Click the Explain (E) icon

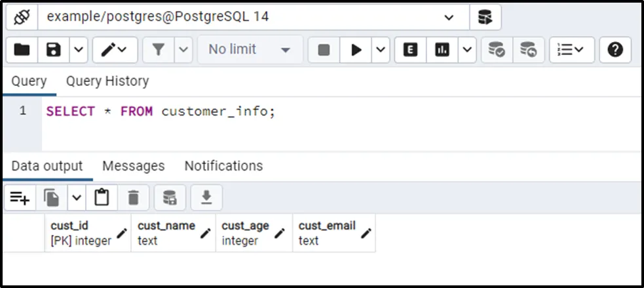(411, 50)
